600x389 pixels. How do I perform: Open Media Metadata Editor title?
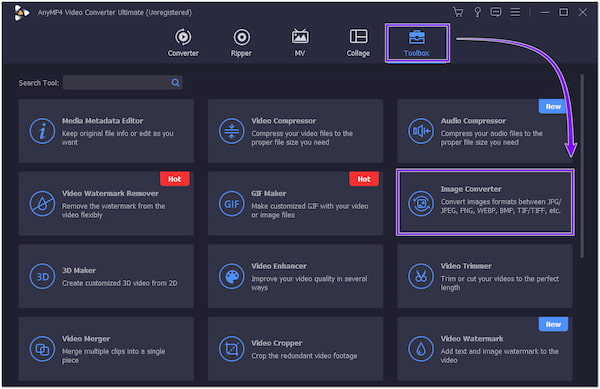(x=103, y=121)
